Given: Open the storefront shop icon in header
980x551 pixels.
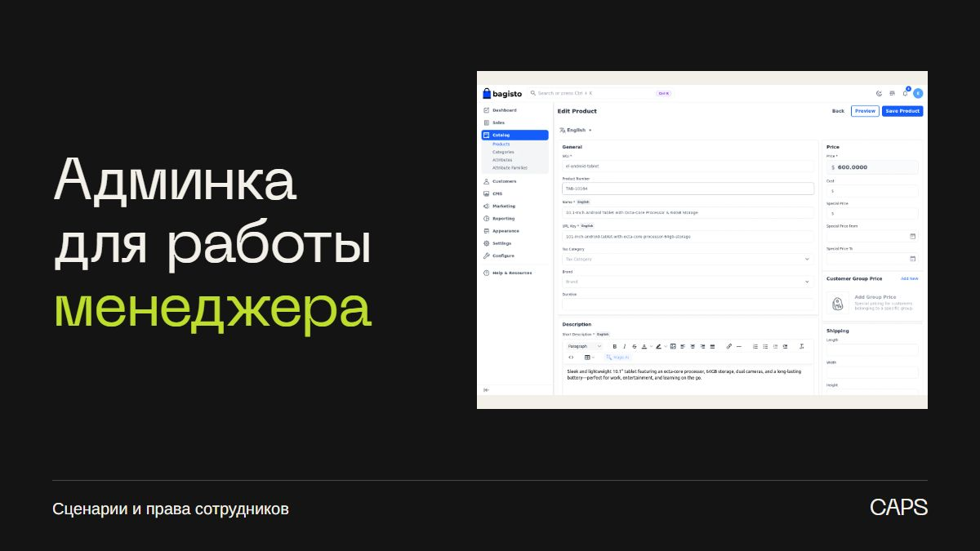Looking at the screenshot, I should coord(892,93).
